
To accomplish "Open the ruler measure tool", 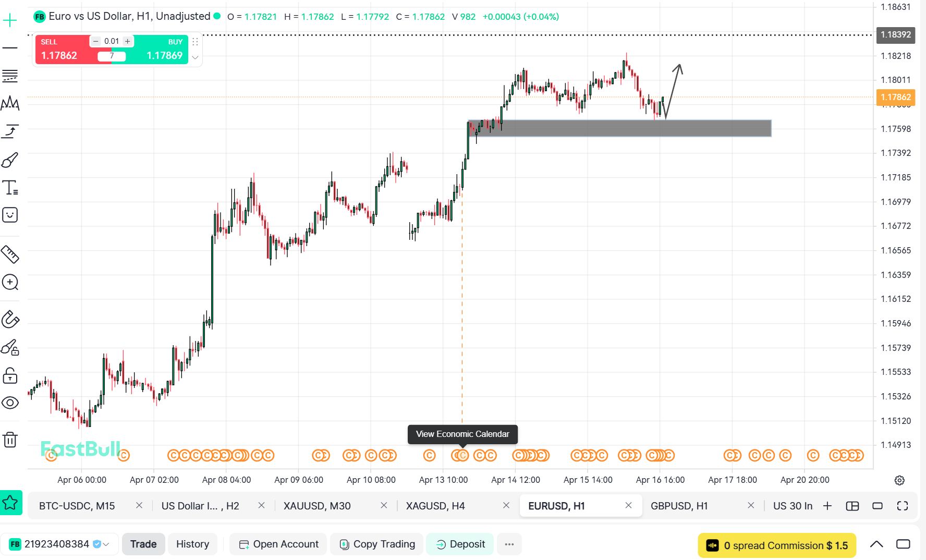I will pyautogui.click(x=10, y=254).
